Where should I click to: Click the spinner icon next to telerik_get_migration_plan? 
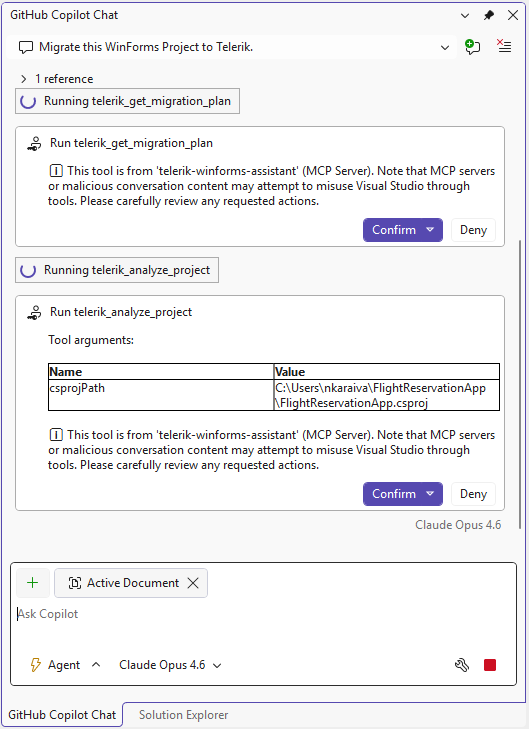point(28,101)
